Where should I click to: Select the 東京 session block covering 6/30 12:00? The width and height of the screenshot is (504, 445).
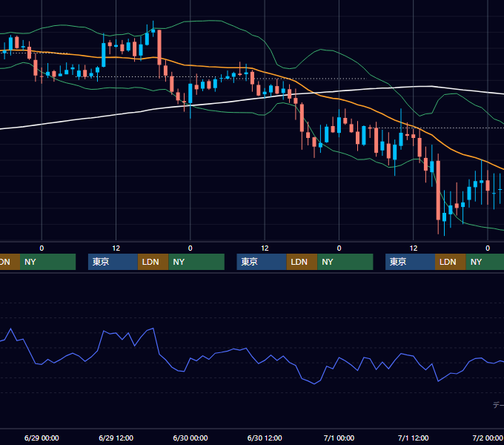262,262
